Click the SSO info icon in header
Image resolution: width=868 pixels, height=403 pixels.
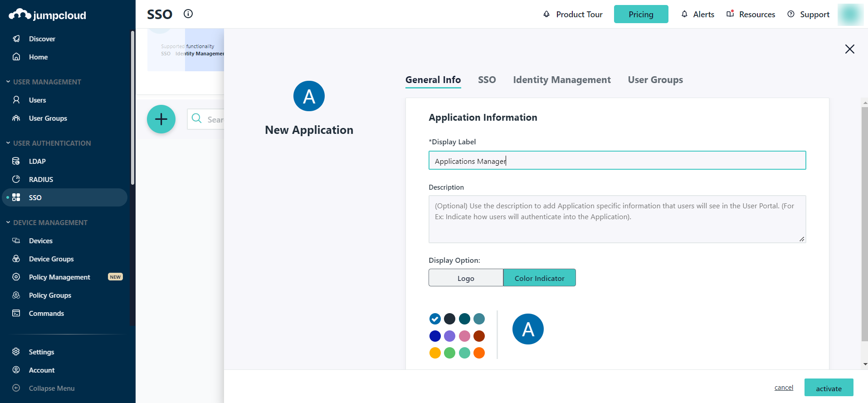coord(188,14)
